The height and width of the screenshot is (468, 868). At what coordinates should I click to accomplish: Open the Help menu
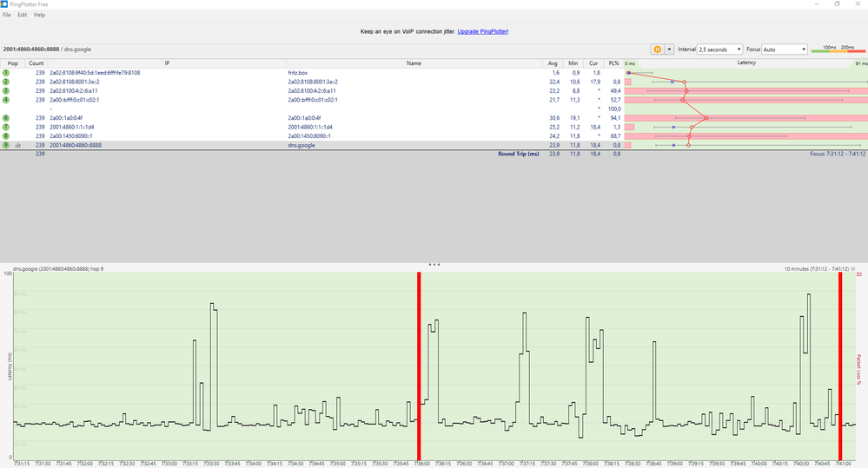point(39,15)
